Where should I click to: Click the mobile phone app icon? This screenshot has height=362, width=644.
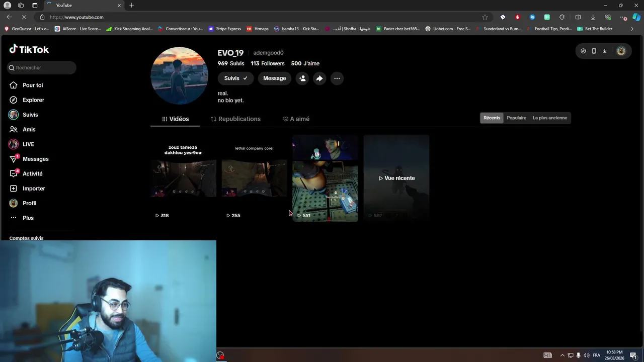coord(594,51)
